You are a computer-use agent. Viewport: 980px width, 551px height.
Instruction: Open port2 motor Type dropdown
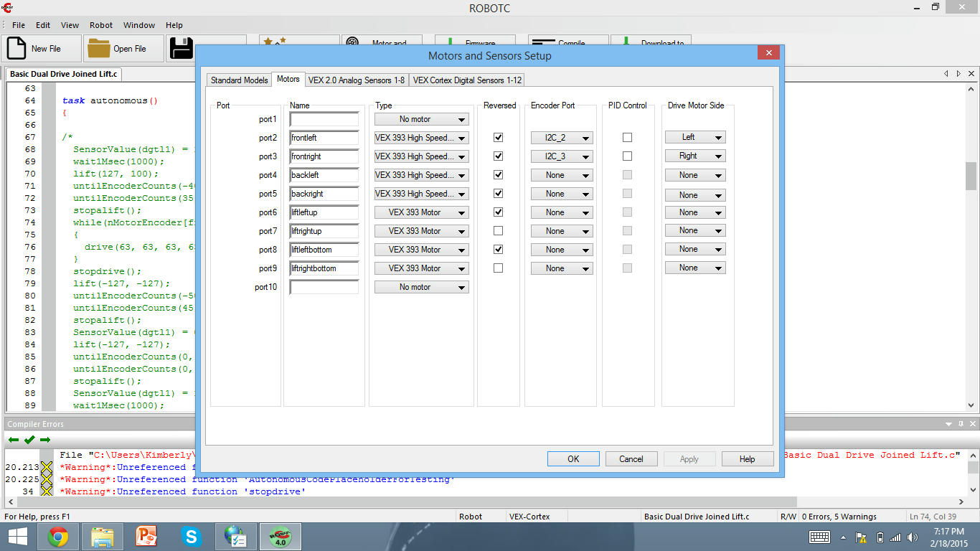tap(422, 138)
